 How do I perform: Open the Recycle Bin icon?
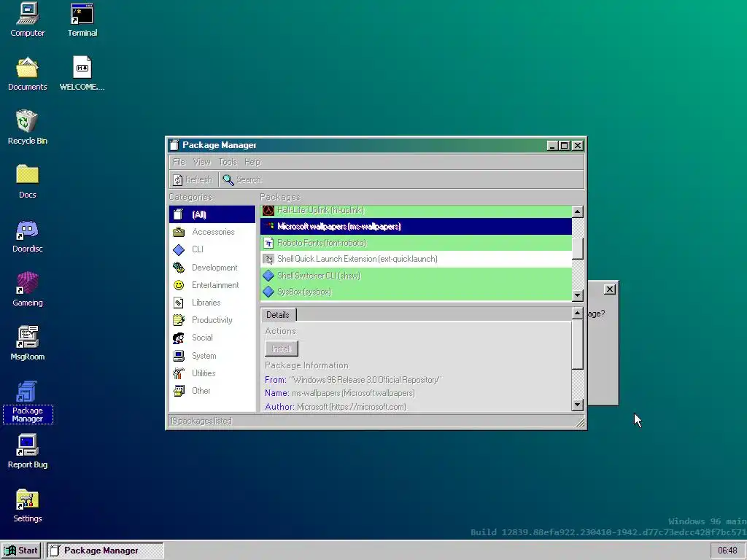click(27, 128)
